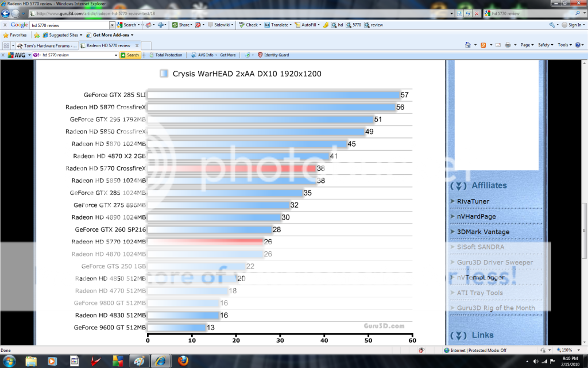Click the volume speaker tray icon
This screenshot has height=368, width=588.
click(535, 361)
